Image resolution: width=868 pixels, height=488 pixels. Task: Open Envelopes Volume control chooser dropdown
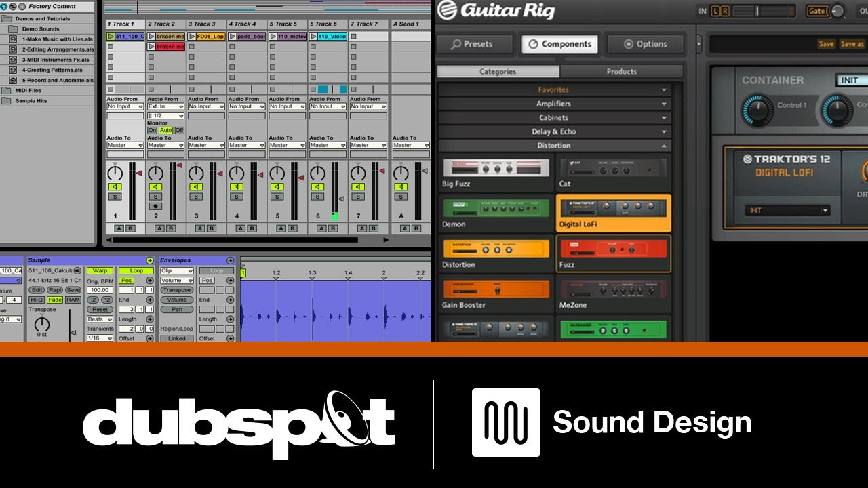click(176, 280)
